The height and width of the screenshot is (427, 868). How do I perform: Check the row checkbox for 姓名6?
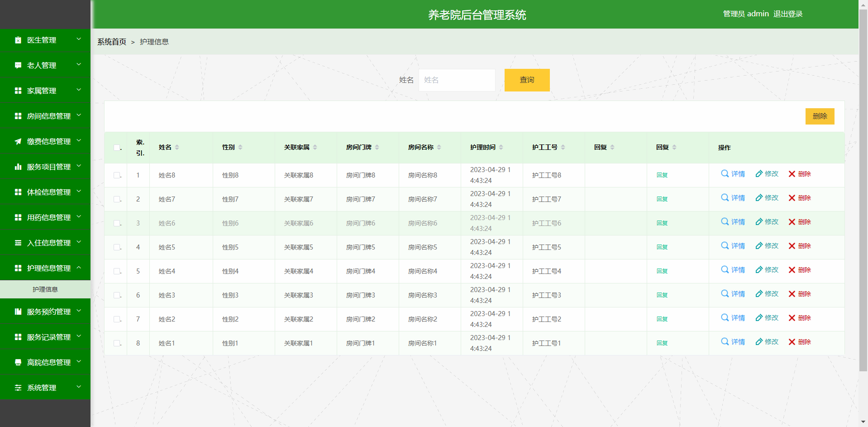(117, 223)
